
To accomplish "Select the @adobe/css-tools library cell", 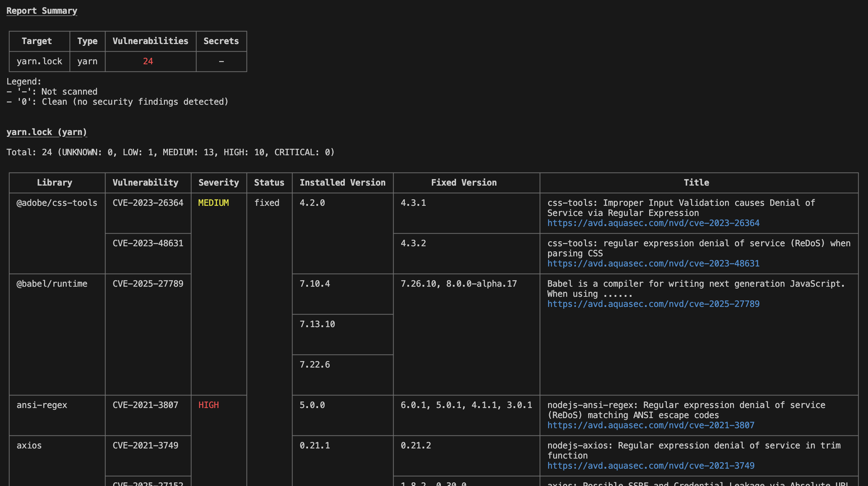I will tap(57, 203).
